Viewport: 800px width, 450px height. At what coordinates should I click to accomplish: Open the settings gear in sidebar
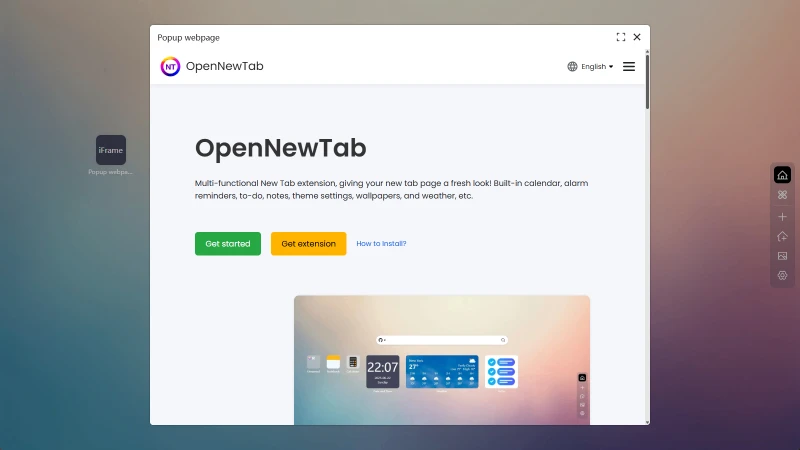pyautogui.click(x=782, y=276)
